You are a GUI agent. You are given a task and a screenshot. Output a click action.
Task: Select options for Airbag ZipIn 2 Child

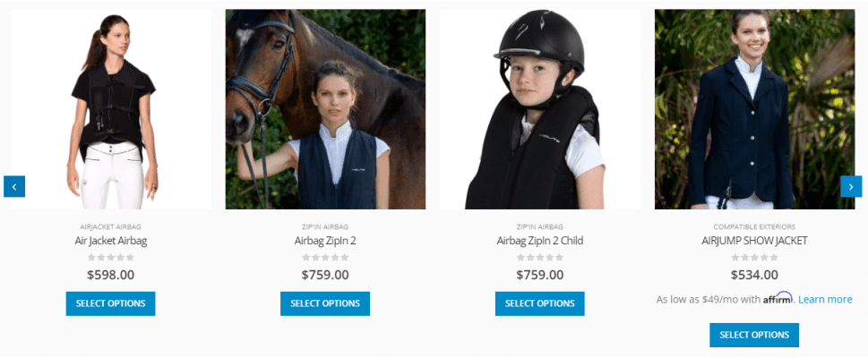point(540,303)
